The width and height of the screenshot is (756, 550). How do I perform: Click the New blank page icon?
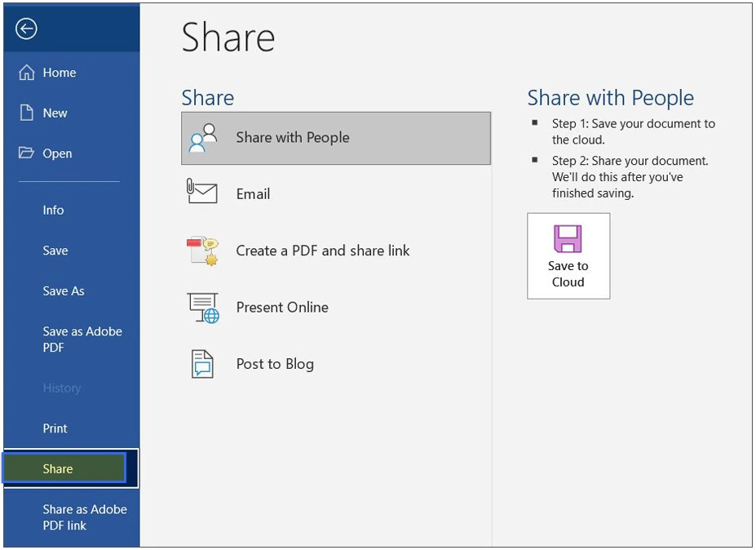click(27, 113)
